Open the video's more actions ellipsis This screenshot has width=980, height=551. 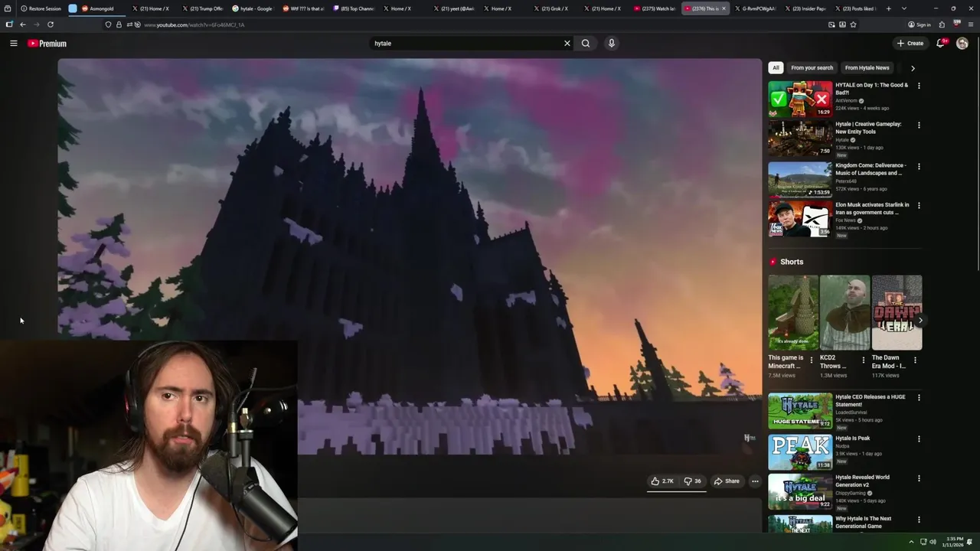click(755, 481)
